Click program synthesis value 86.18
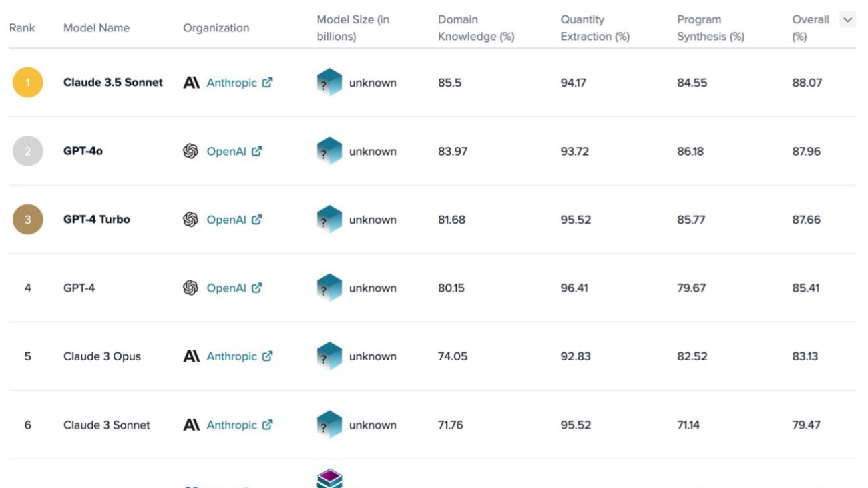This screenshot has height=488, width=868. coord(692,152)
